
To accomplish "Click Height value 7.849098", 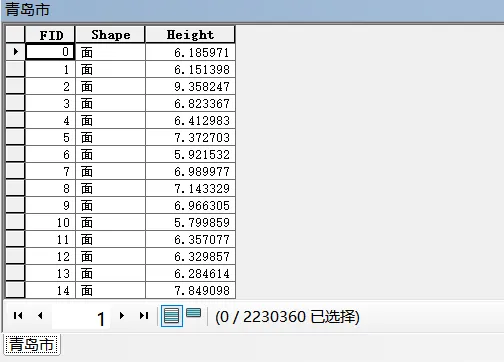I will tap(190, 290).
